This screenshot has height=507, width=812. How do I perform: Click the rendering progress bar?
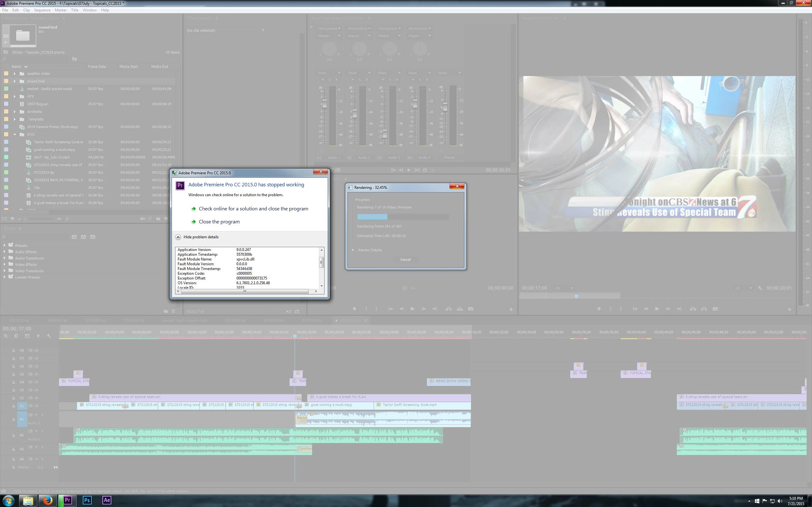[x=403, y=217]
